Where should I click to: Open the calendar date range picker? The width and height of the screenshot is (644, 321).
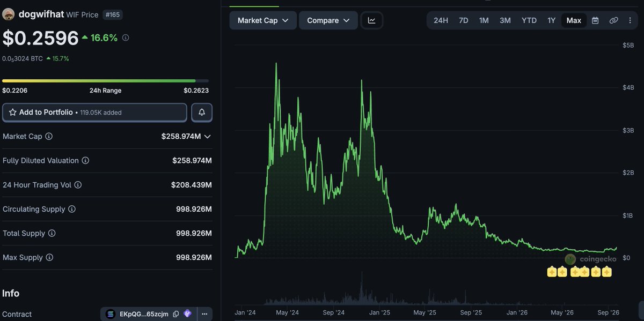[595, 20]
